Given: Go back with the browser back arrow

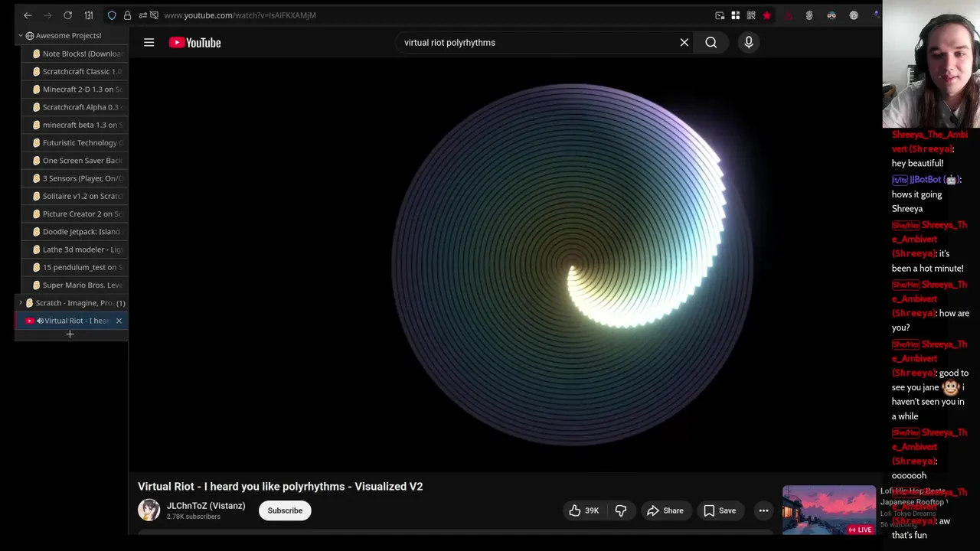Looking at the screenshot, I should coord(28,15).
